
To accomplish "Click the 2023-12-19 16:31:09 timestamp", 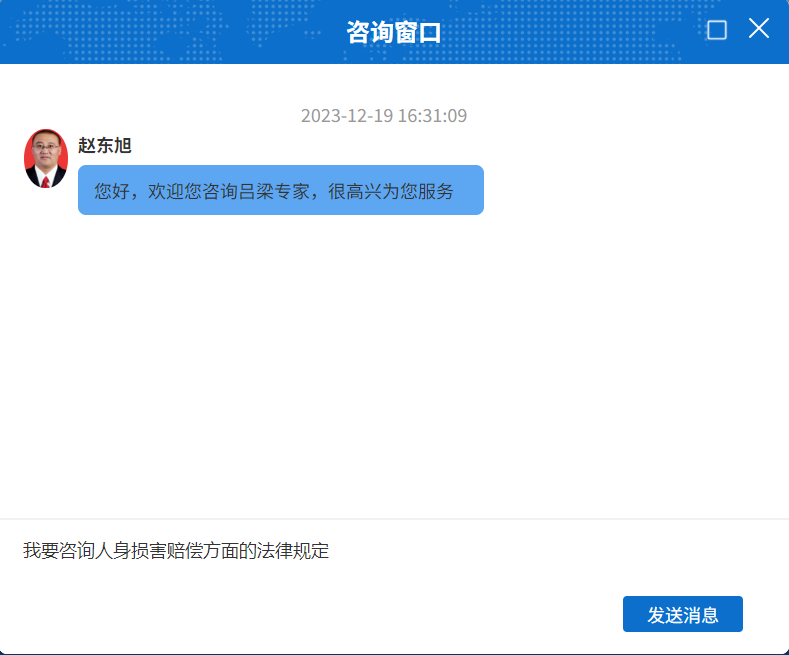I will coord(384,116).
